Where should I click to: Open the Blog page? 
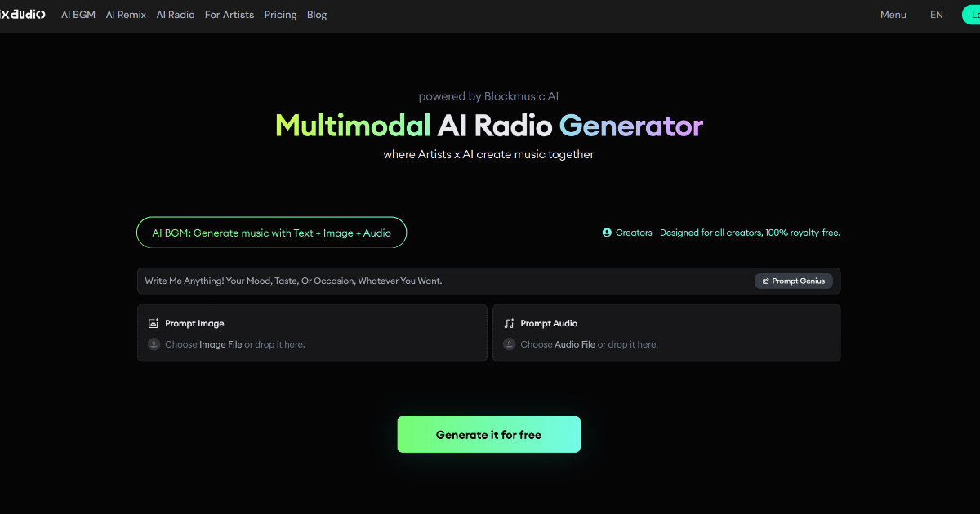tap(317, 14)
